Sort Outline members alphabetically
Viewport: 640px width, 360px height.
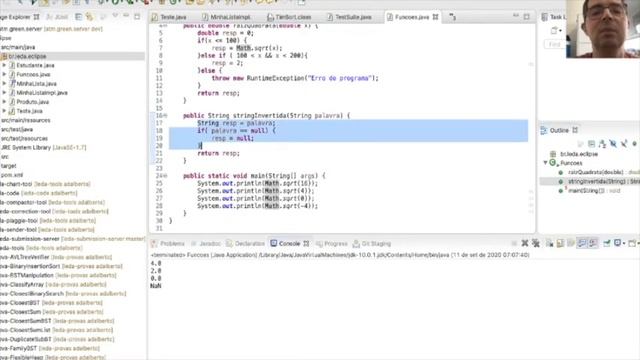pos(602,144)
